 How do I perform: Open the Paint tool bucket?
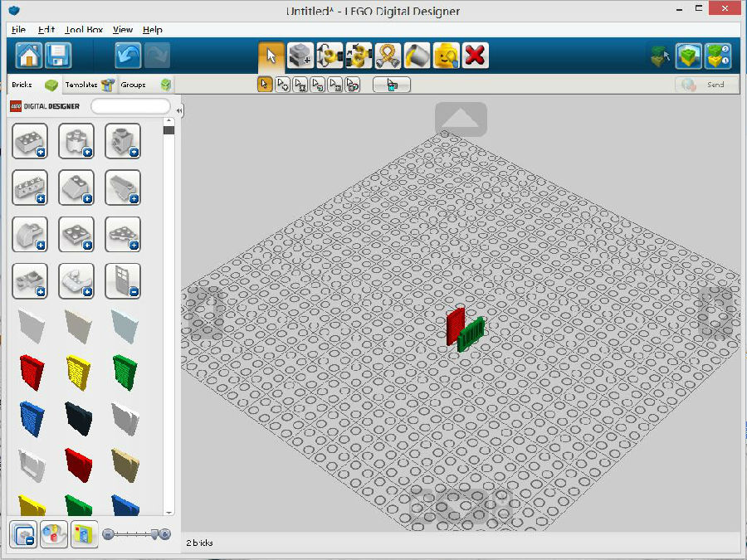pyautogui.click(x=417, y=56)
